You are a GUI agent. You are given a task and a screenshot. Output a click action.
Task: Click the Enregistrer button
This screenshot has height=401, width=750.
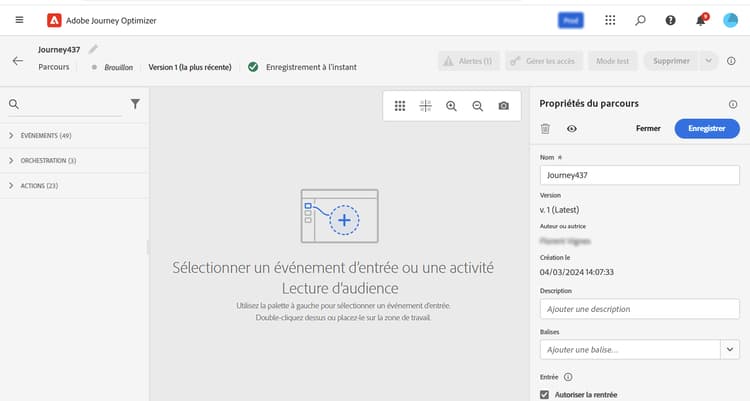pyautogui.click(x=706, y=128)
